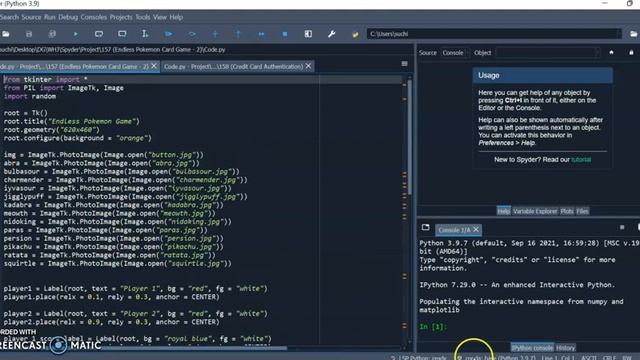Image resolution: width=640 pixels, height=360 pixels.
Task: Switch to the Variable Explorer pane tab
Action: coord(535,211)
